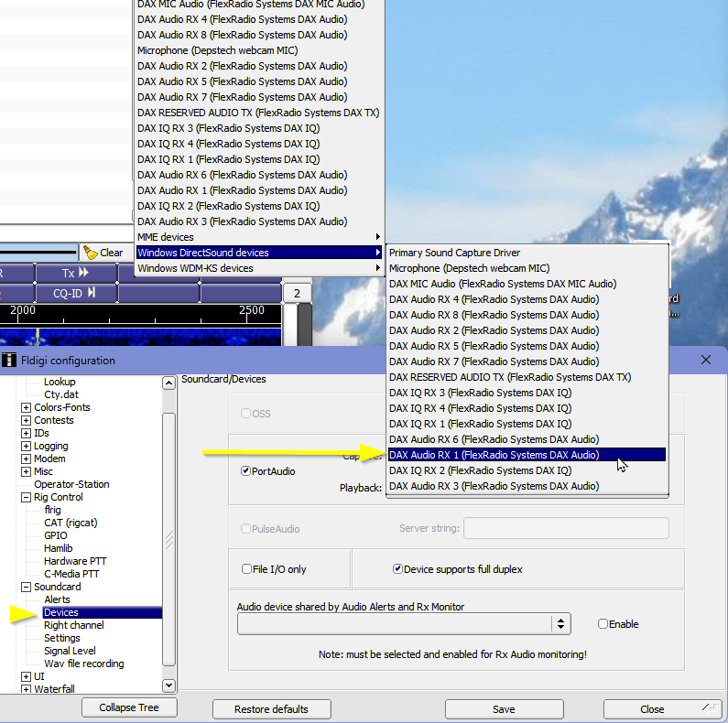
Task: Select C-Media PTT tree item
Action: point(71,574)
